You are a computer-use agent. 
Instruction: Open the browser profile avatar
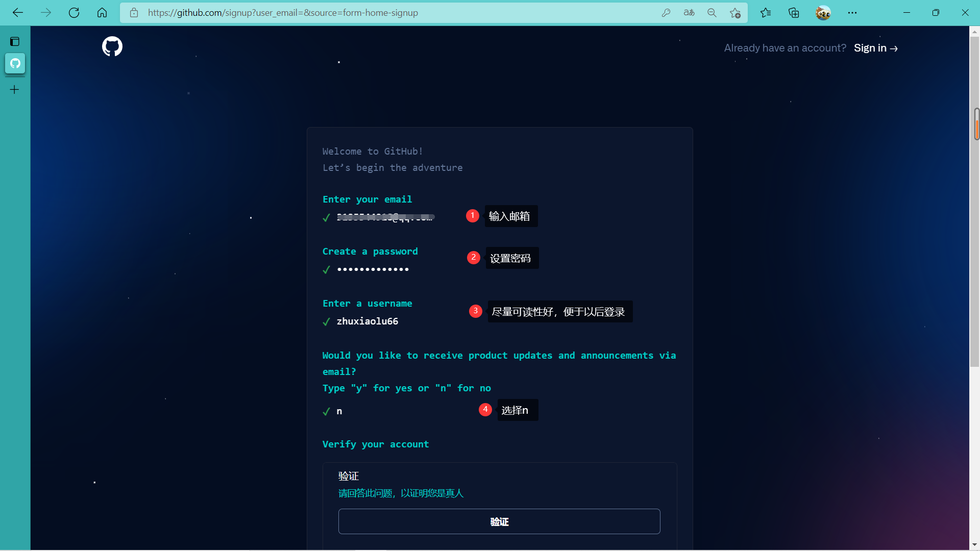823,13
